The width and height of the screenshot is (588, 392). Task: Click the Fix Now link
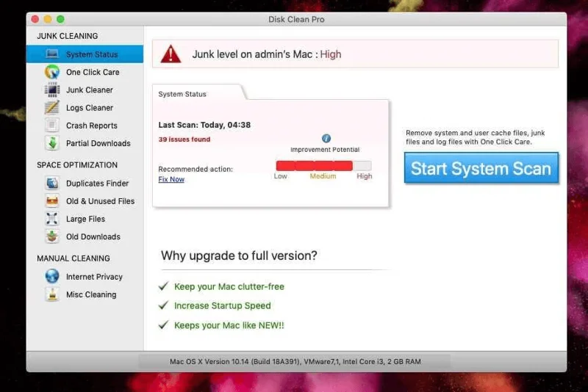[171, 179]
